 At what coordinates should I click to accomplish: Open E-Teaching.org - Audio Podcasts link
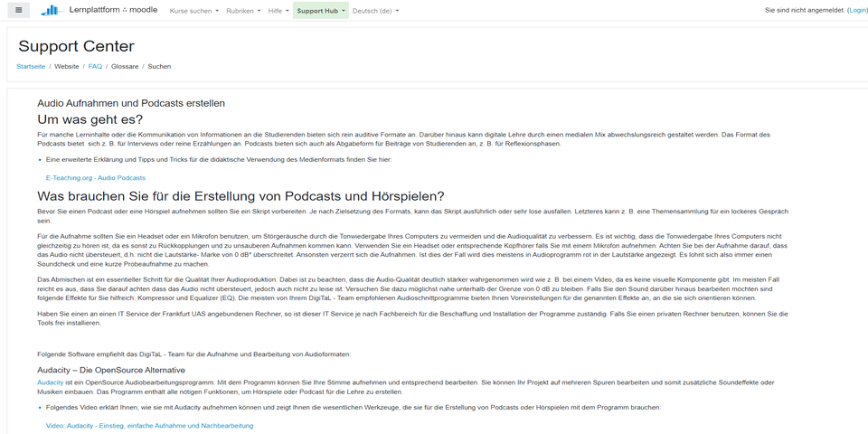coord(96,178)
